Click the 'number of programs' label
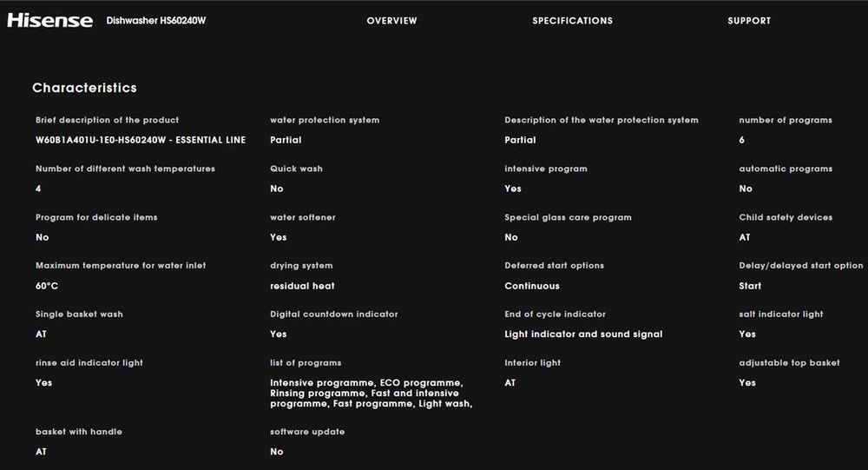868x470 pixels. click(x=786, y=120)
